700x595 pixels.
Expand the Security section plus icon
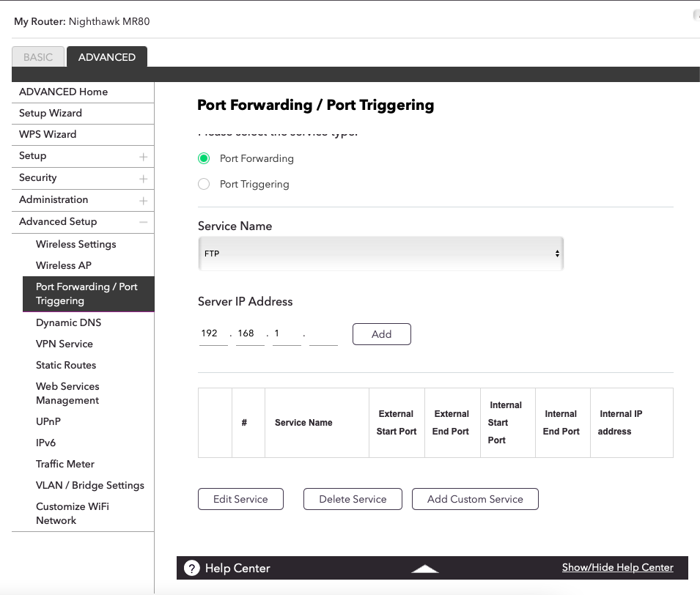tap(143, 179)
